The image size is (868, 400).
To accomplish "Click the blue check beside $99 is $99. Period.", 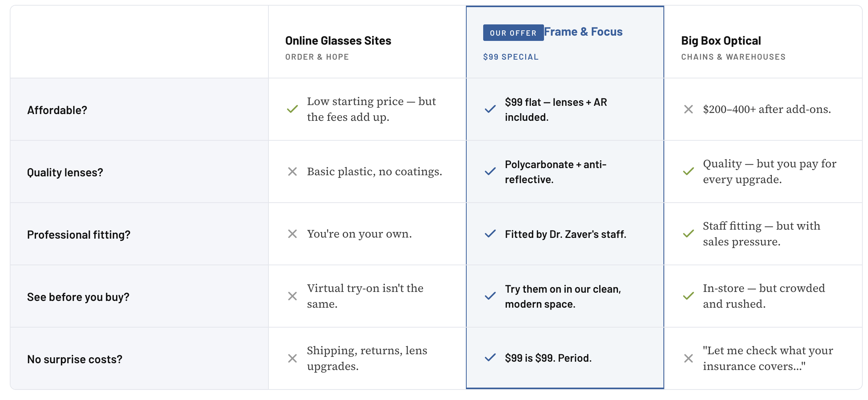I will (x=490, y=358).
